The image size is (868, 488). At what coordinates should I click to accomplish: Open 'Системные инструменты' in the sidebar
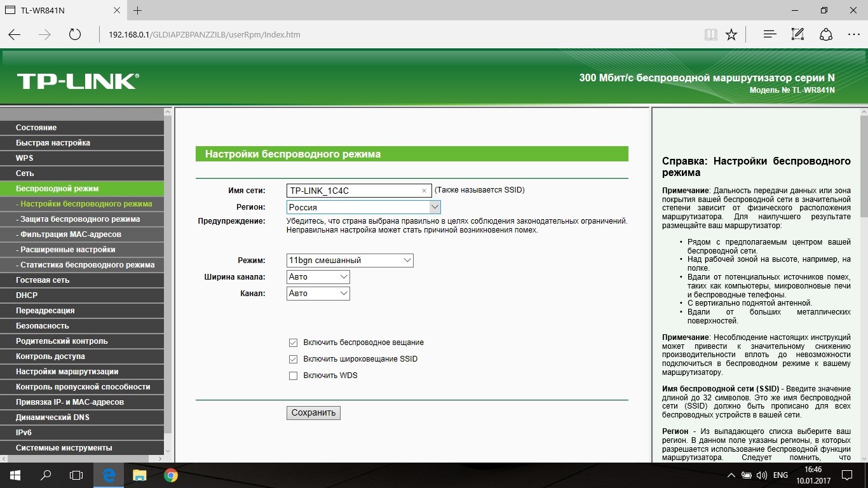coord(64,448)
